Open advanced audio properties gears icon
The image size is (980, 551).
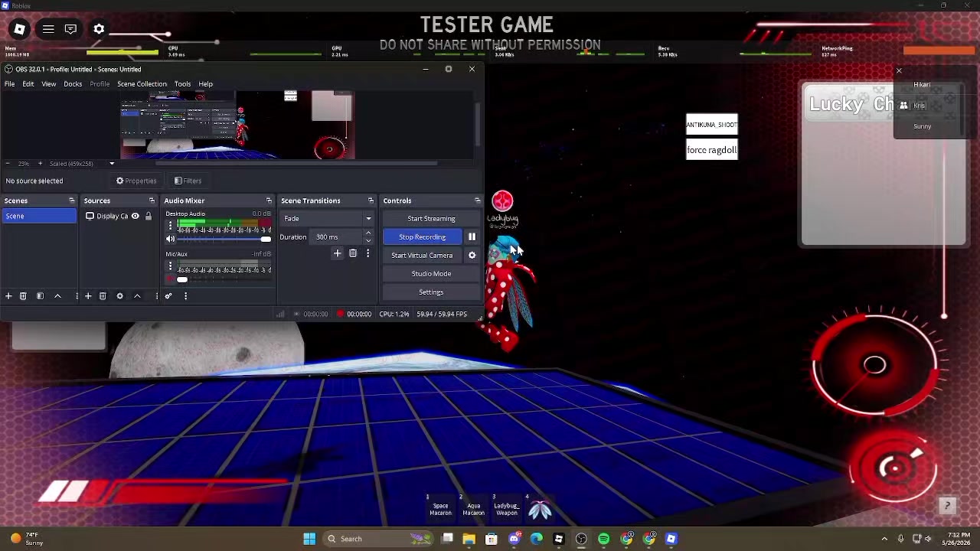[168, 296]
